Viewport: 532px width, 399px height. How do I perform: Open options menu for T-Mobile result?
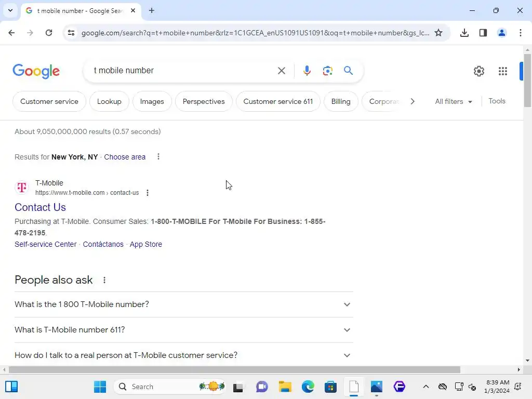147,193
